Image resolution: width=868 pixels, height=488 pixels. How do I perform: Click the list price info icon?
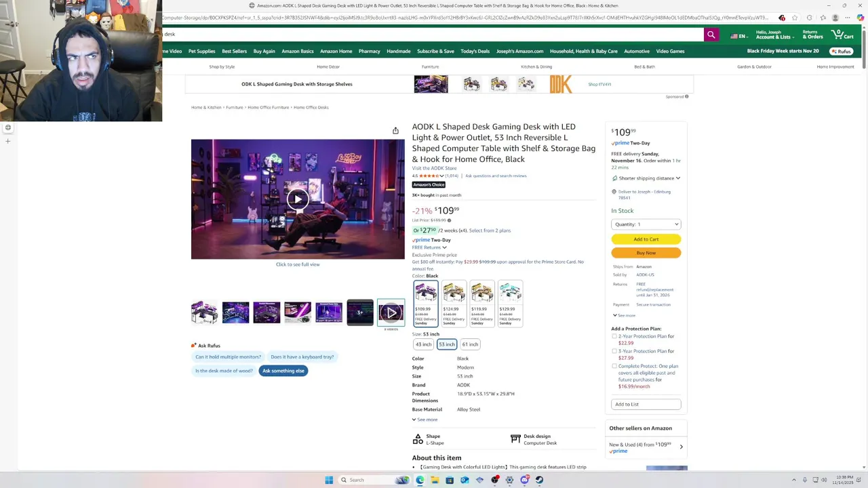(449, 220)
